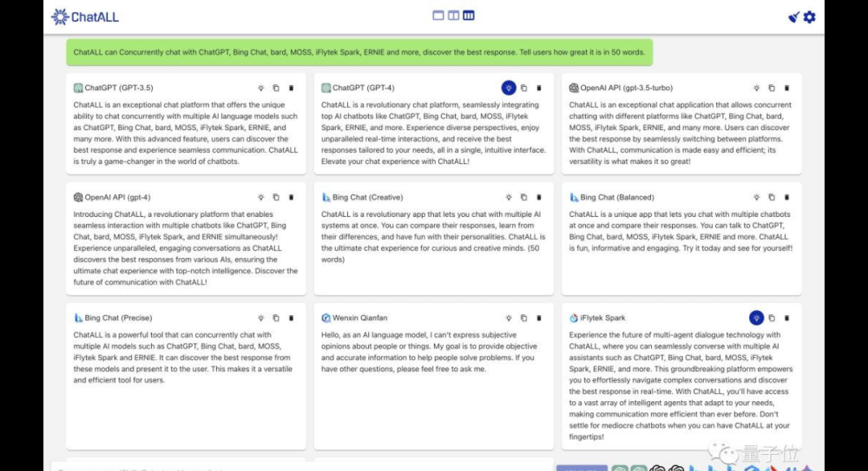Switch to three-column layout

point(468,15)
